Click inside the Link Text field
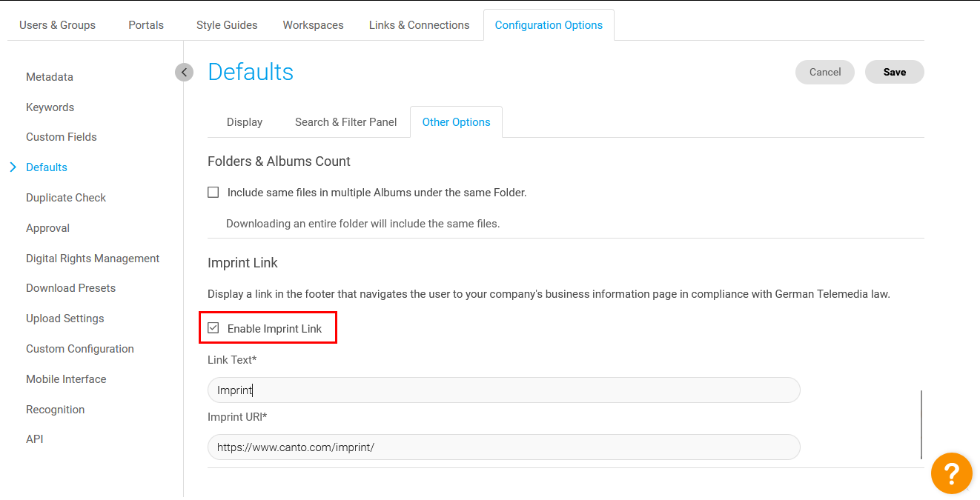The image size is (980, 500). coord(503,390)
